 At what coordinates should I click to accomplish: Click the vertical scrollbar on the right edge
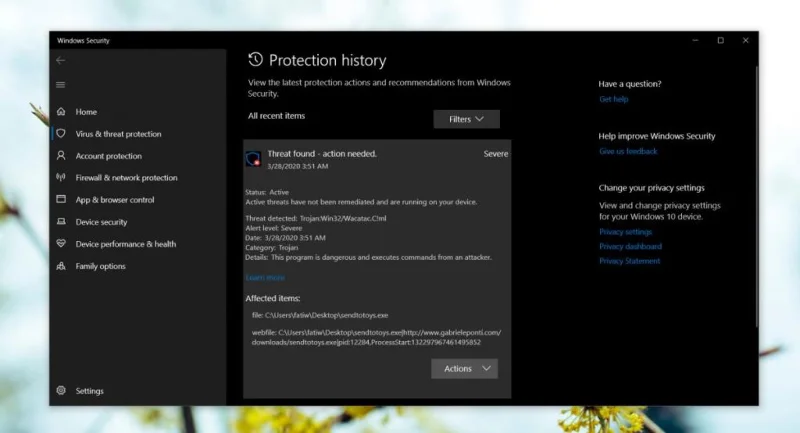click(x=756, y=196)
